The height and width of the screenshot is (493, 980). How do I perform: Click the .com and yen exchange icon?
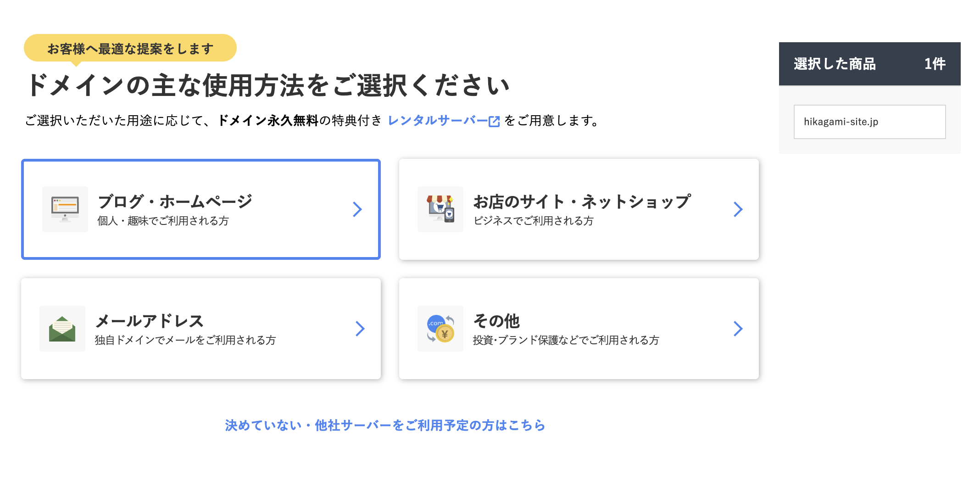(440, 329)
